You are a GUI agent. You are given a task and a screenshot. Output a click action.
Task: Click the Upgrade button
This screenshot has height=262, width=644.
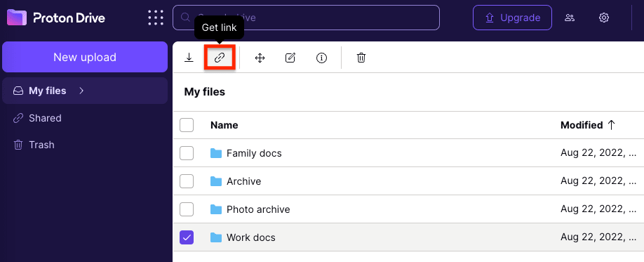click(x=512, y=18)
